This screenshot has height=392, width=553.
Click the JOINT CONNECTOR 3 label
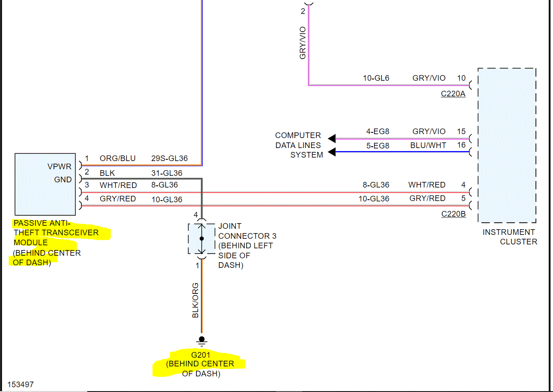247,231
